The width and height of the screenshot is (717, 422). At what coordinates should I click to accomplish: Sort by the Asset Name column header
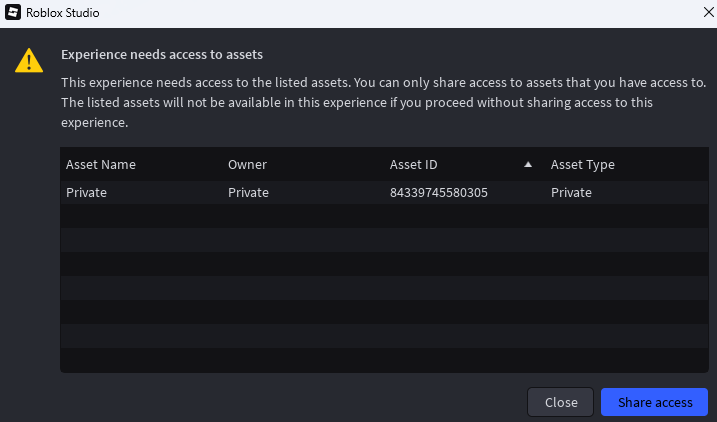coord(101,165)
